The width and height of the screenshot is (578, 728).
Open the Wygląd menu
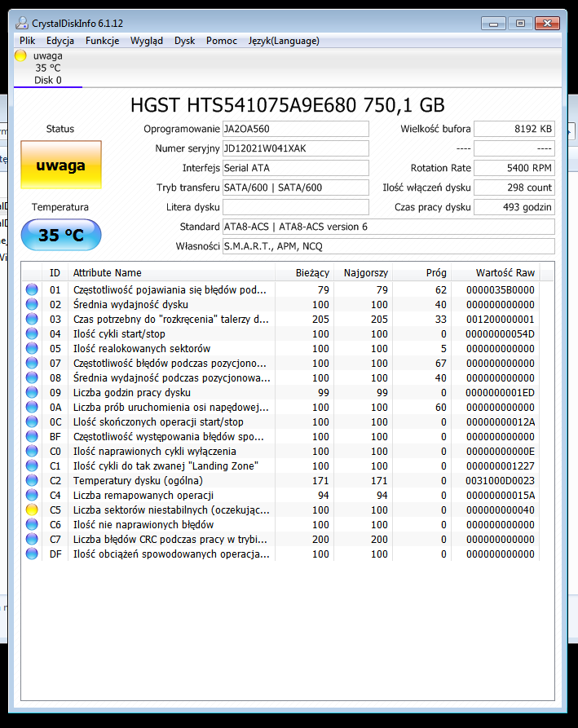[x=146, y=41]
